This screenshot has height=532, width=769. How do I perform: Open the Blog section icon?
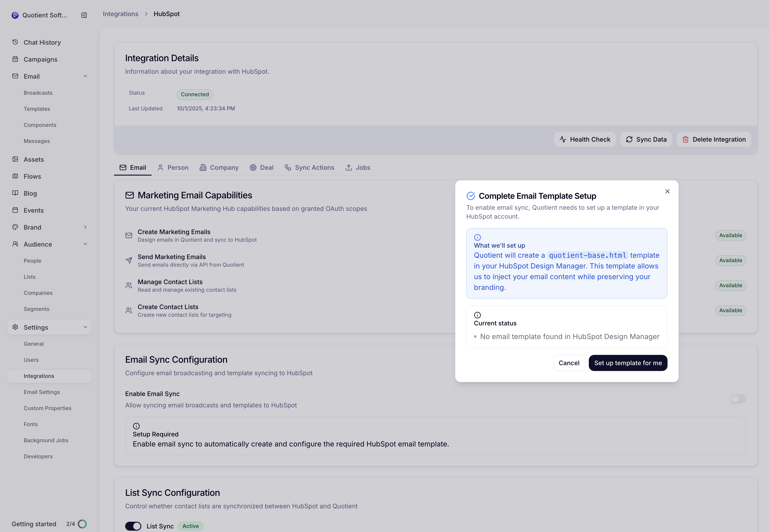point(15,193)
